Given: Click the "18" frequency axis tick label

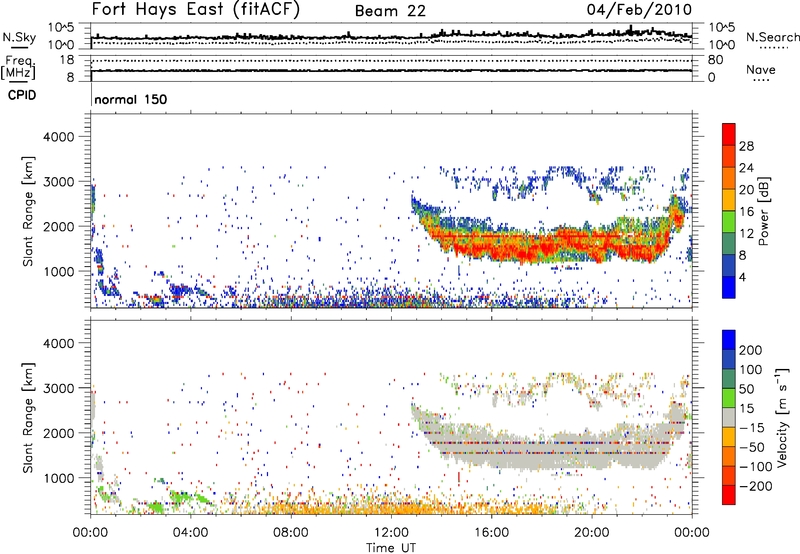Looking at the screenshot, I should (67, 60).
